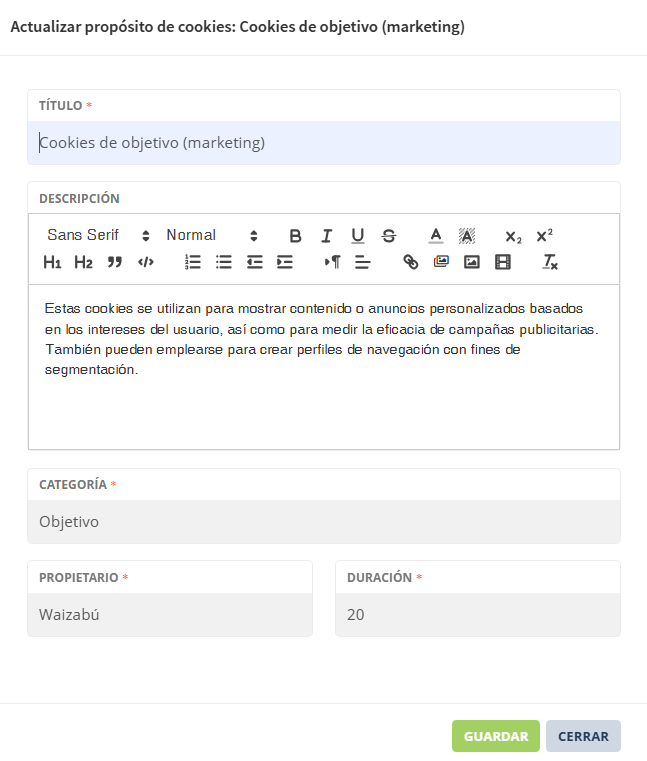Apply underline formatting
The width and height of the screenshot is (647, 761).
tap(357, 236)
